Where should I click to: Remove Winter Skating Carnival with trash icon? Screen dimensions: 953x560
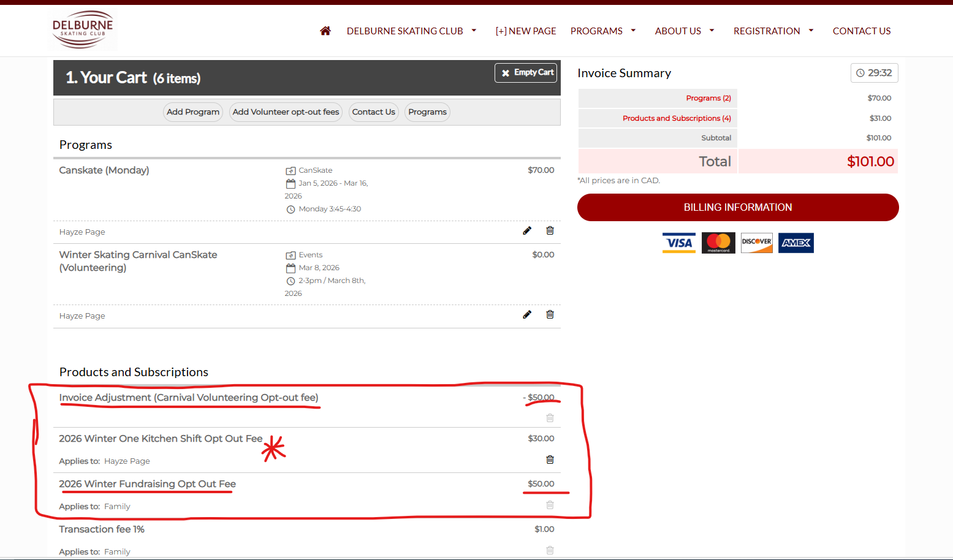pyautogui.click(x=550, y=315)
